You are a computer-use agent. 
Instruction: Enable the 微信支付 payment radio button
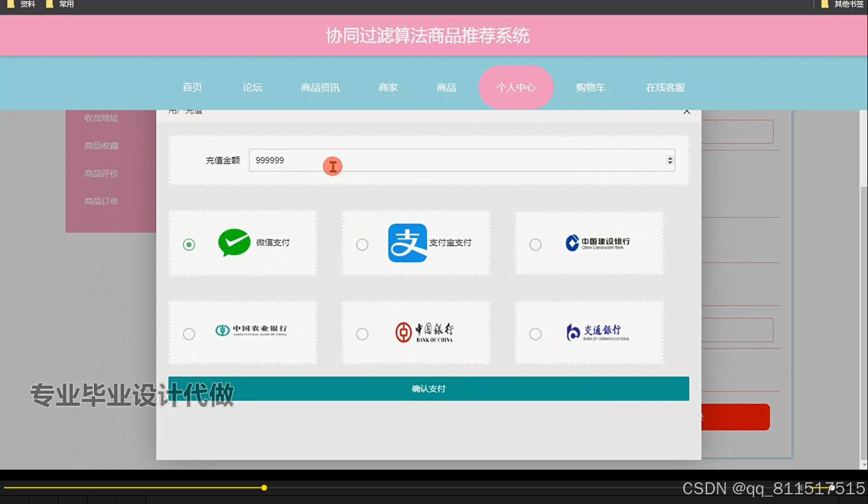click(189, 244)
